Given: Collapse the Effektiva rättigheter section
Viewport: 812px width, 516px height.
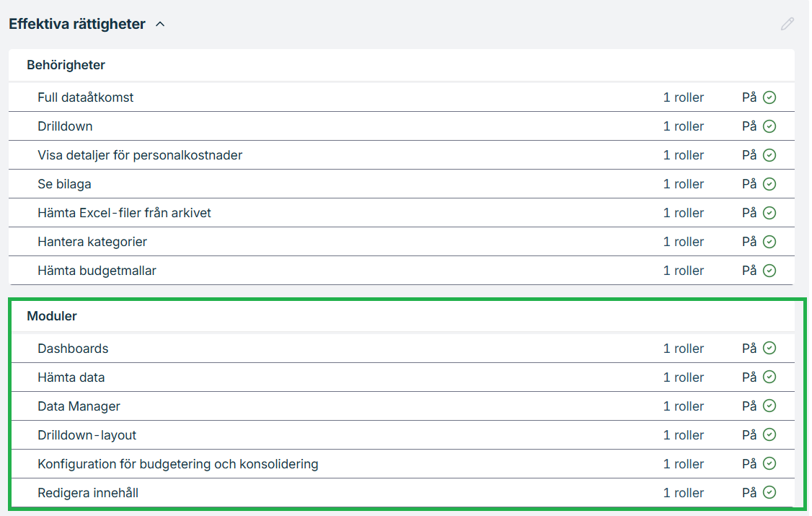Looking at the screenshot, I should [x=160, y=25].
